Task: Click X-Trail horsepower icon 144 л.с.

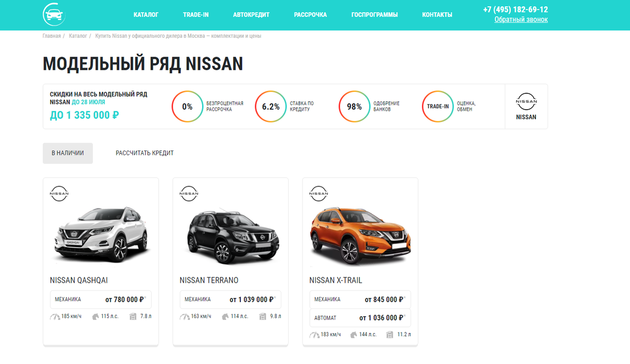Action: coord(354,335)
